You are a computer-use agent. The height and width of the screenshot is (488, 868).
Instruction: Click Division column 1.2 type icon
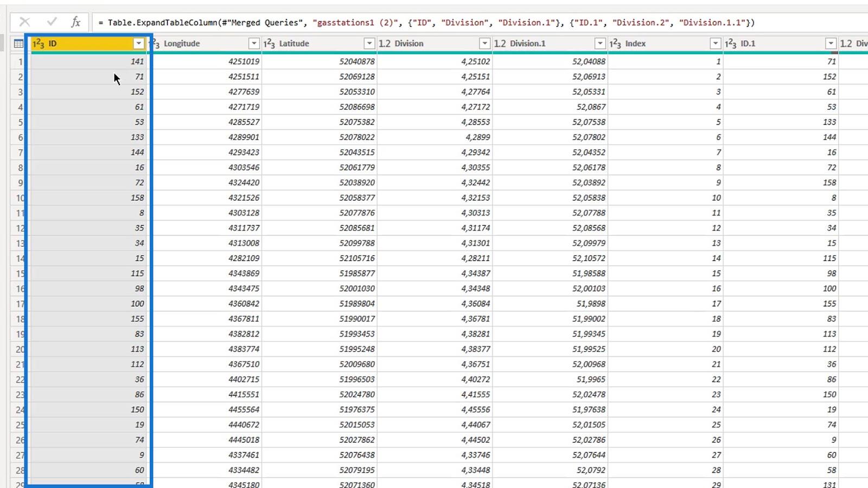pos(384,43)
